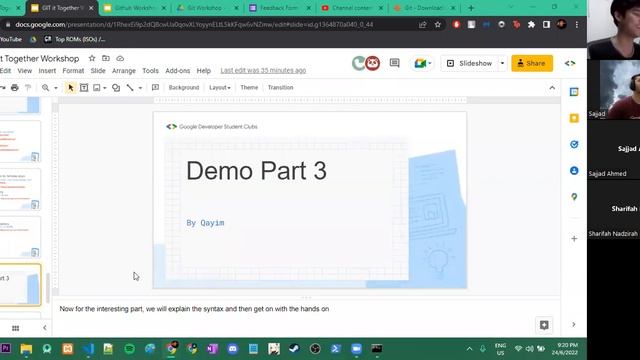Open Discord from the taskbar
Viewport: 640px width, 360px height.
[x=233, y=349]
